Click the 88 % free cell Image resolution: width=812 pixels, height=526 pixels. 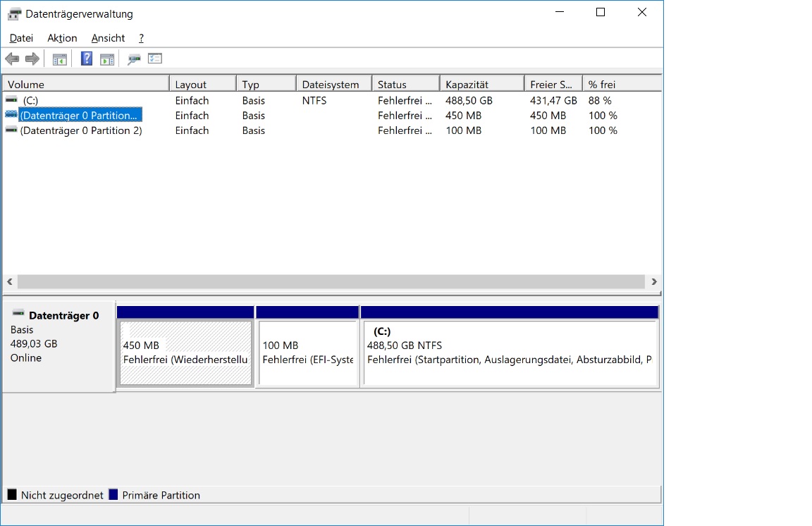pos(600,101)
